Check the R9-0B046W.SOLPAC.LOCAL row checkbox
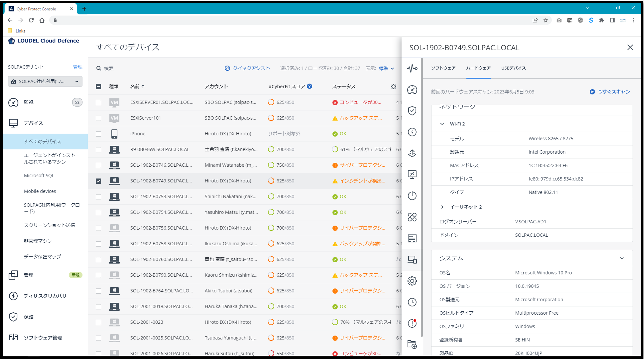This screenshot has width=644, height=359. (x=98, y=150)
